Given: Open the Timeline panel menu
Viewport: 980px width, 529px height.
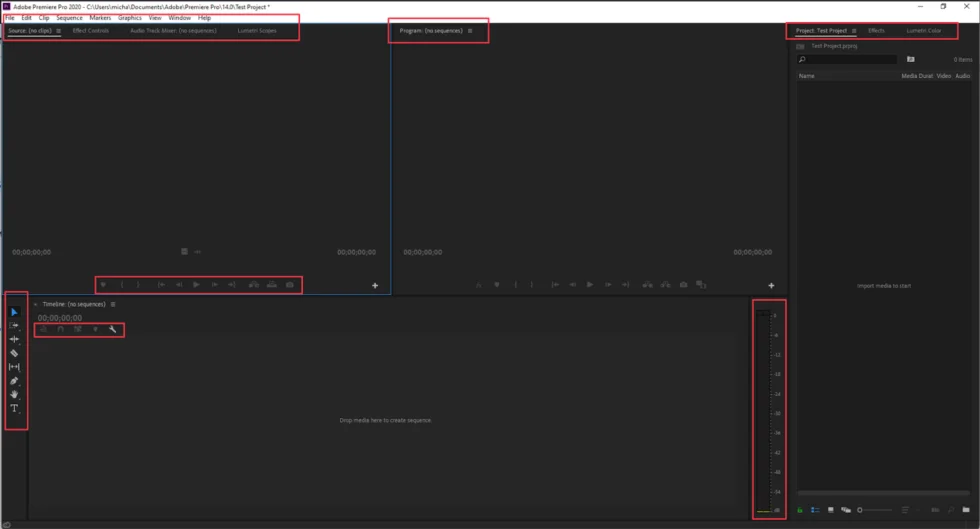Looking at the screenshot, I should (x=113, y=305).
